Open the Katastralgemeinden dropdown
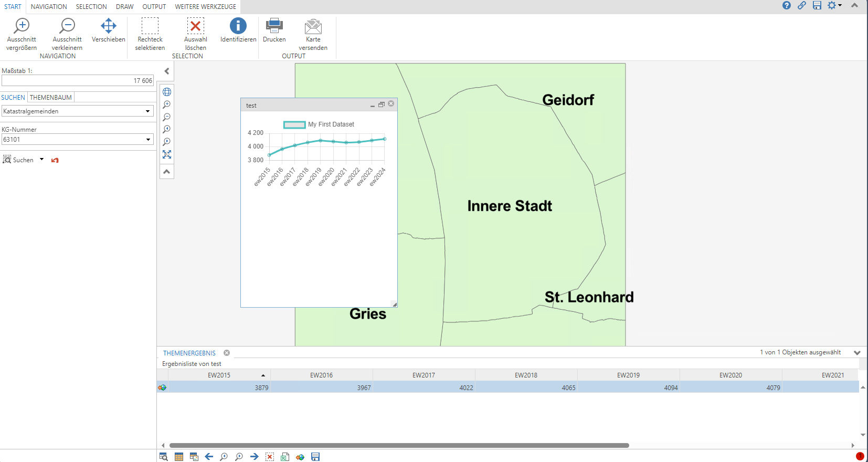Viewport: 868px width, 462px height. (147, 111)
